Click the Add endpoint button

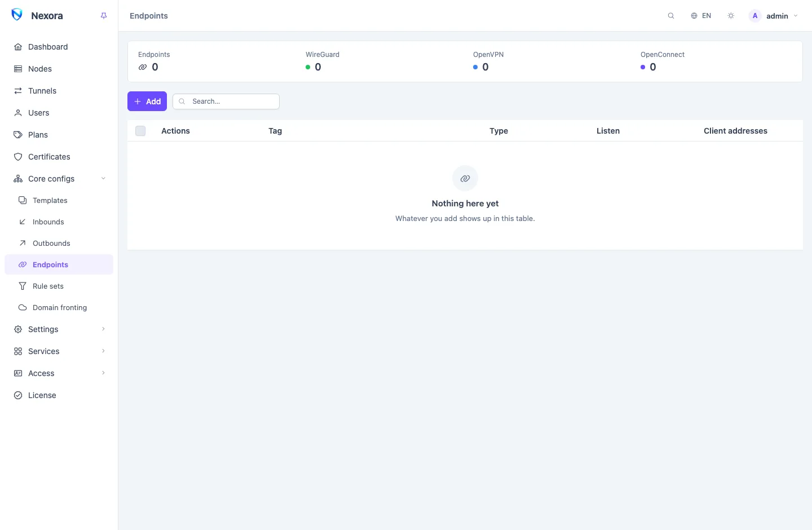click(x=147, y=101)
